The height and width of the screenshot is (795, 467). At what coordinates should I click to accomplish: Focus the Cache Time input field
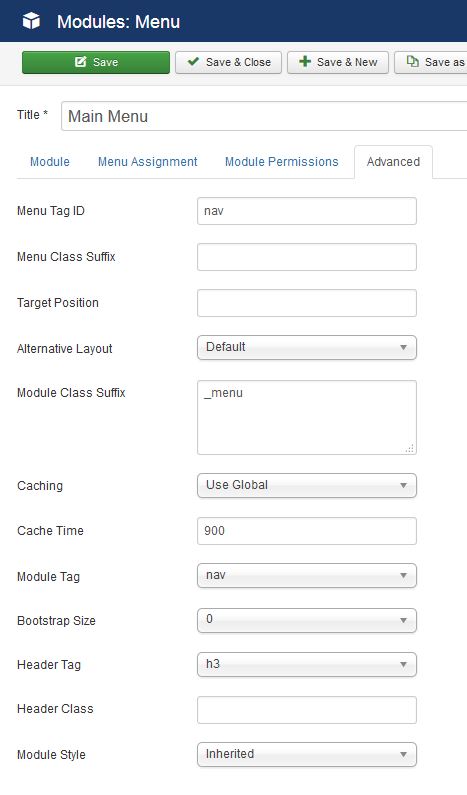coord(307,531)
